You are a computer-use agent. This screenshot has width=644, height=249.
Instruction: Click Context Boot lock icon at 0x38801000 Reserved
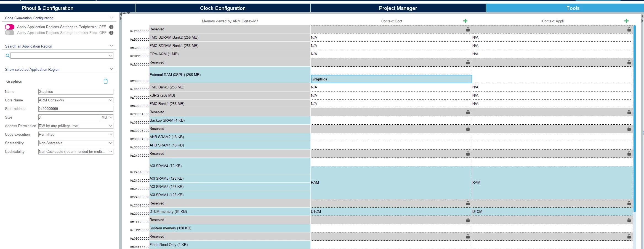pyautogui.click(x=468, y=112)
